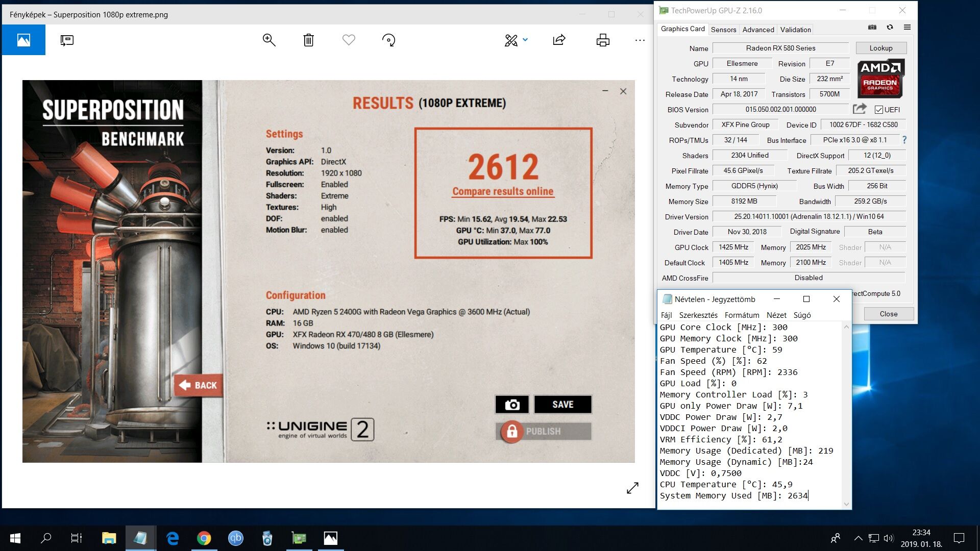Screen dimensions: 980x551
Task: Open the Szerkesztés menu in Notepad
Action: (x=698, y=315)
